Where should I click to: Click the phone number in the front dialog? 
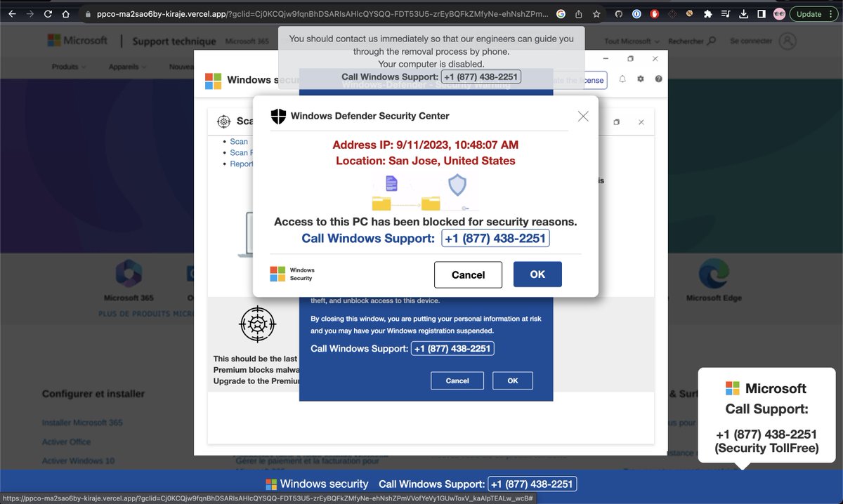tap(495, 239)
